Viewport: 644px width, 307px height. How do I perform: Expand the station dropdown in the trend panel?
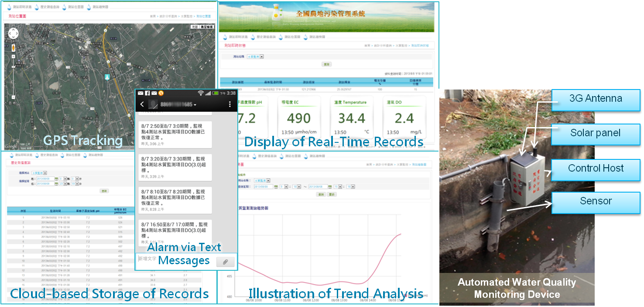click(268, 180)
